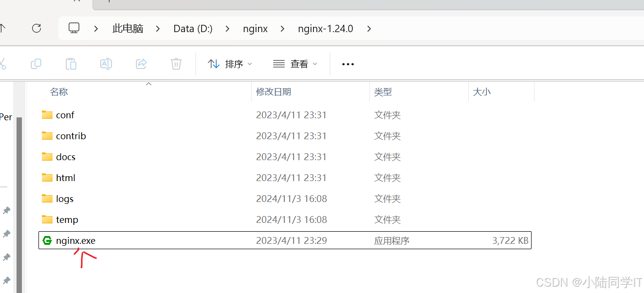Click nginx-1.24.0 breadcrumb segment
The image size is (644, 293).
pos(326,29)
